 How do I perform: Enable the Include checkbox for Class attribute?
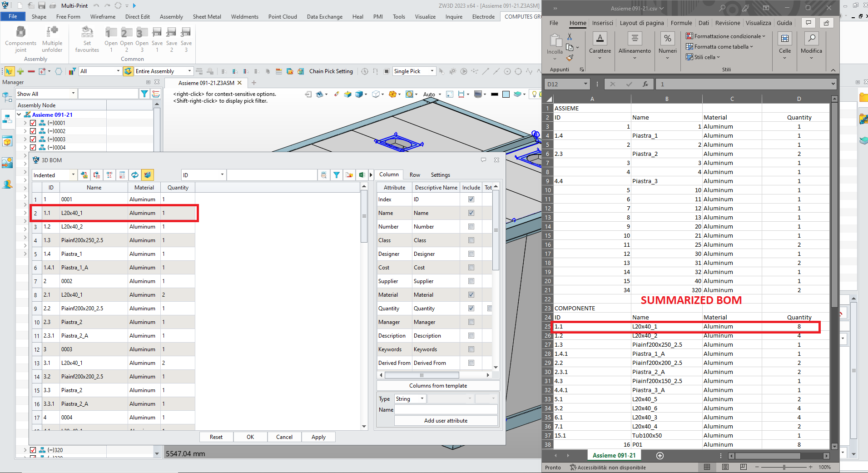click(x=471, y=240)
